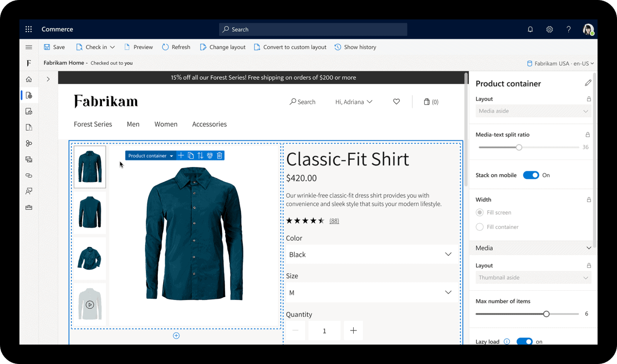Open the (88) reviews link

334,221
